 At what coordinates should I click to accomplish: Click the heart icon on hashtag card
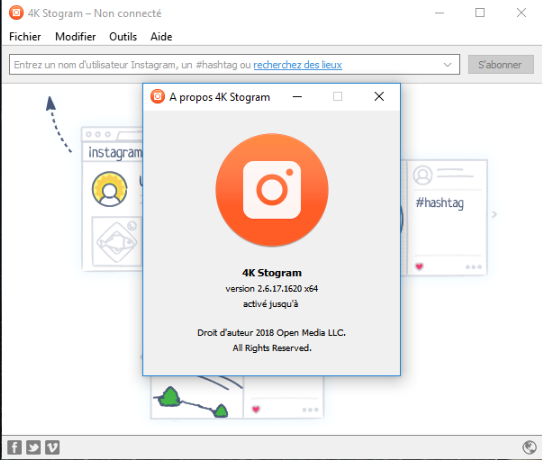tap(419, 266)
